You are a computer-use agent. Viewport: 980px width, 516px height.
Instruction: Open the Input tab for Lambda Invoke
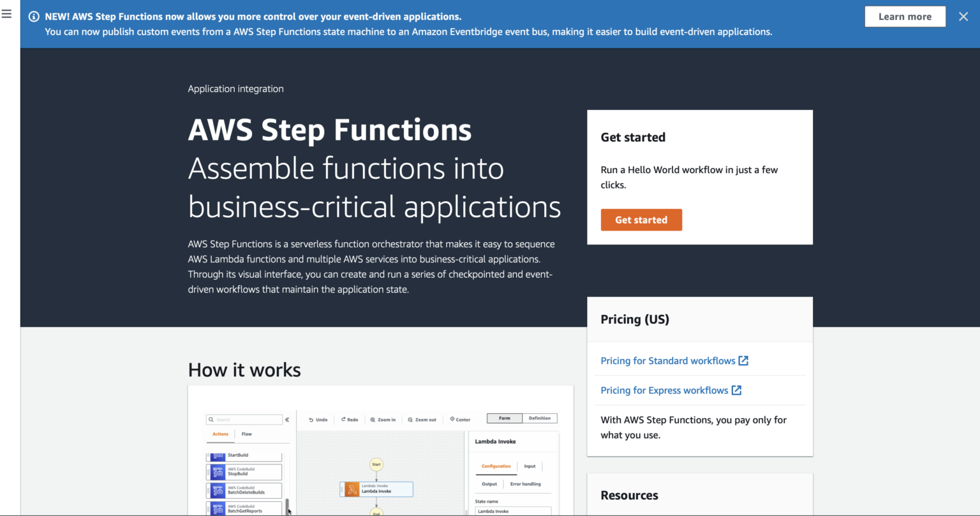coord(530,466)
